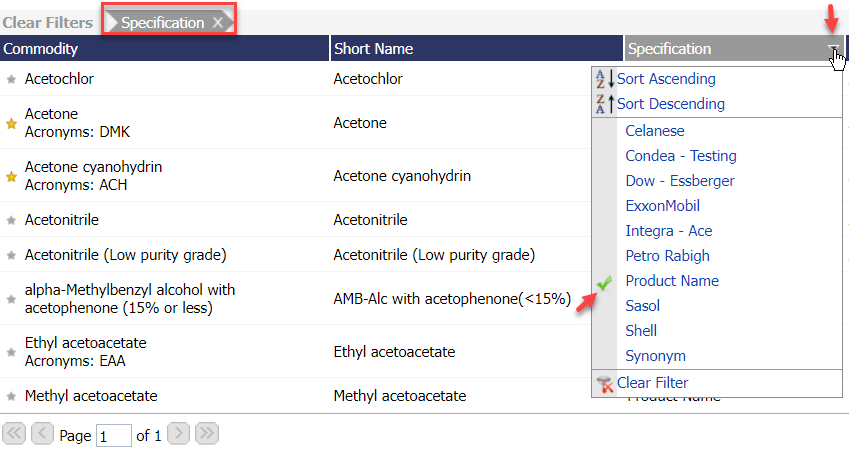Click the star icon next to Acetochlor
Screen dimensions: 849x449
[12, 79]
